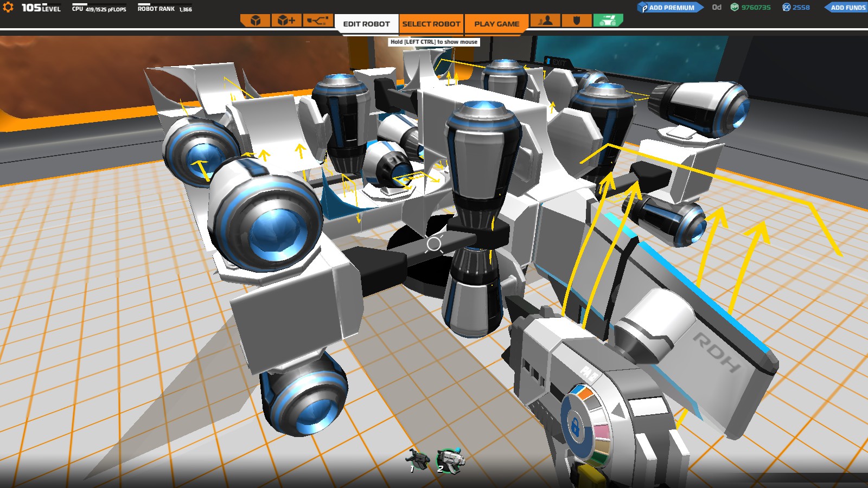This screenshot has height=488, width=868.
Task: Click the 0d premium days counter
Action: pos(717,7)
